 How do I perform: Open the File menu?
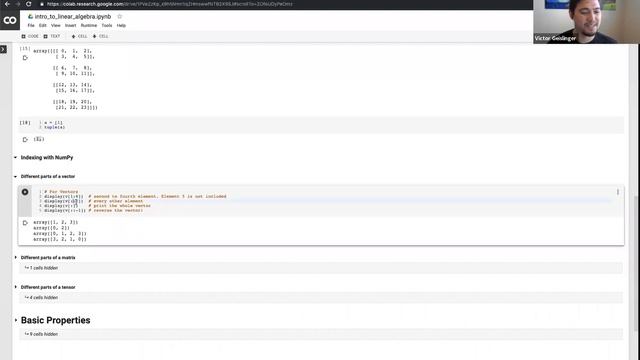(31, 25)
